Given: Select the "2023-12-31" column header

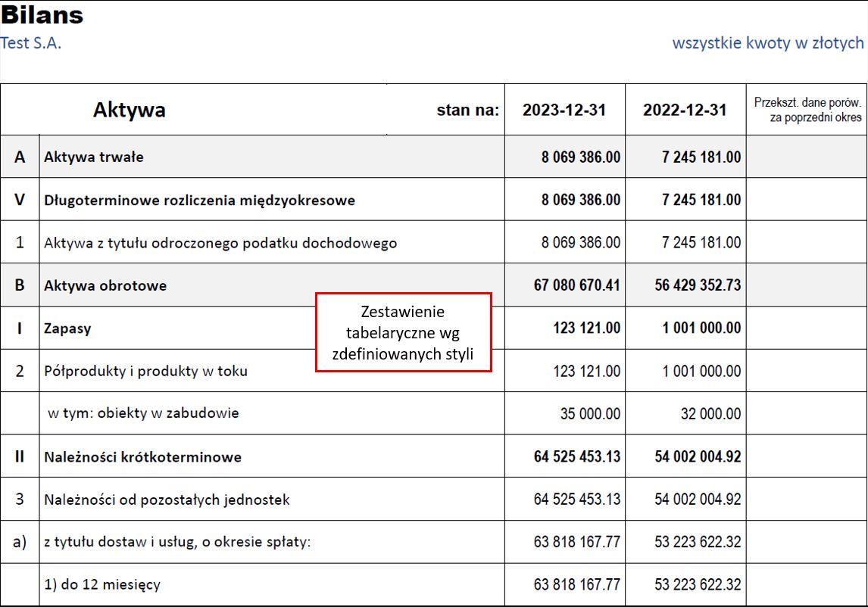Looking at the screenshot, I should [x=564, y=110].
